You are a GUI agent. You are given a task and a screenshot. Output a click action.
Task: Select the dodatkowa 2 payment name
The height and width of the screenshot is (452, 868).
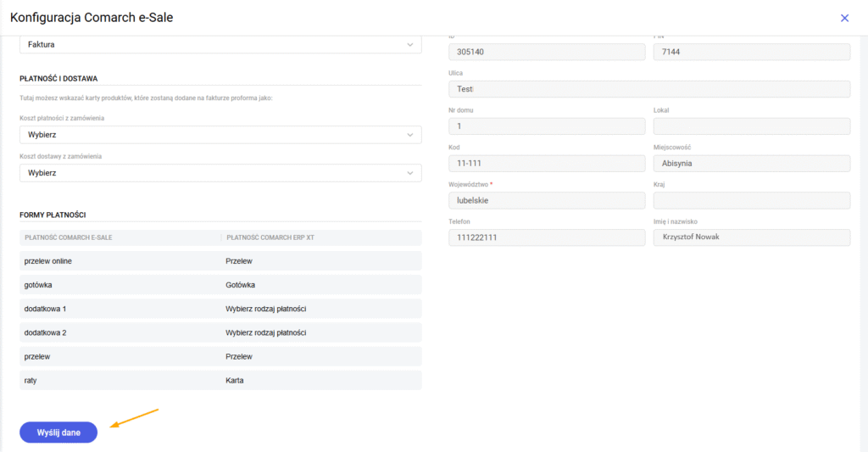coord(46,333)
